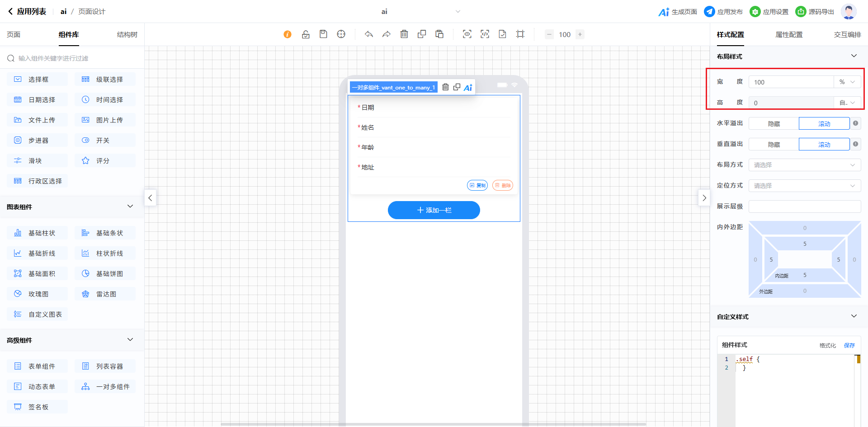Click the toolbar trash delete icon
Screen dimensions: 868x427
tap(404, 34)
